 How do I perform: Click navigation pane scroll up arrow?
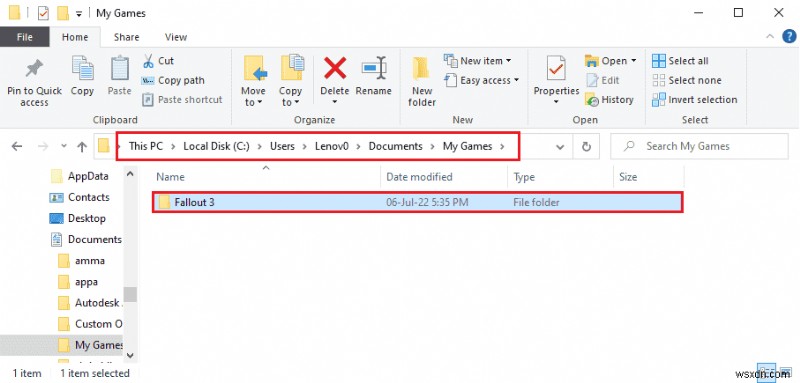pos(130,174)
